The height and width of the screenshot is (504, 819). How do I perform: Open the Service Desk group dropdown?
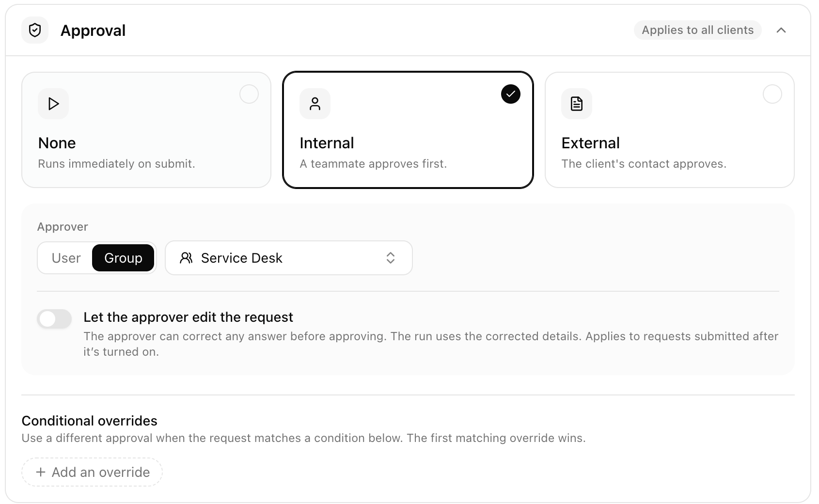click(289, 258)
